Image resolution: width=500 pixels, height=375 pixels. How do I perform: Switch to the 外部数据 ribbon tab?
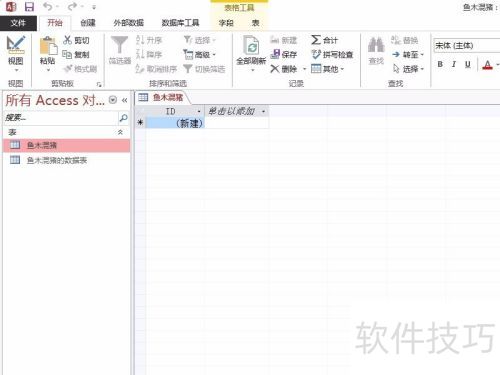[129, 23]
